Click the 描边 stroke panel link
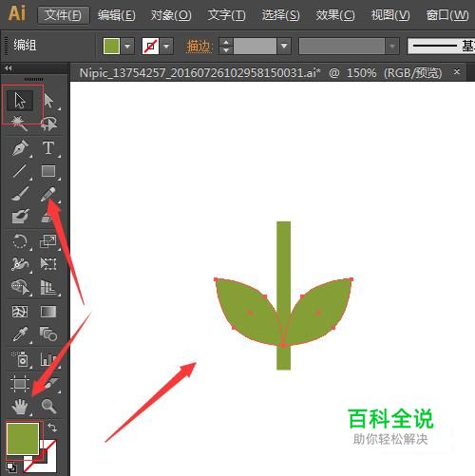The width and height of the screenshot is (475, 476). pos(199,47)
